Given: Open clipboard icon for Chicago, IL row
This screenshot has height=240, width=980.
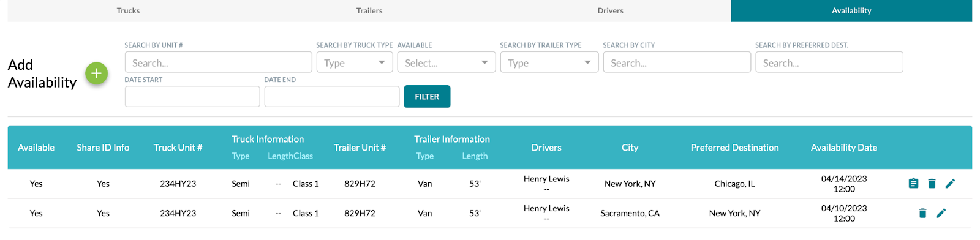Looking at the screenshot, I should (913, 183).
